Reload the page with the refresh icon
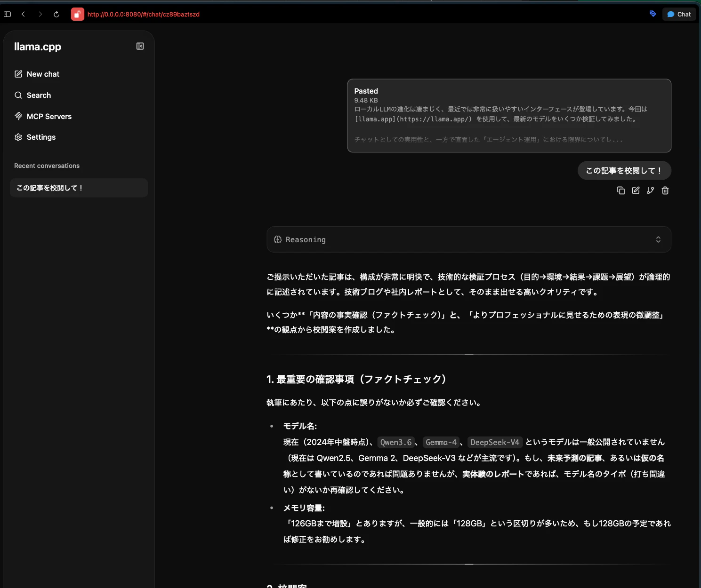701x588 pixels. click(x=56, y=14)
